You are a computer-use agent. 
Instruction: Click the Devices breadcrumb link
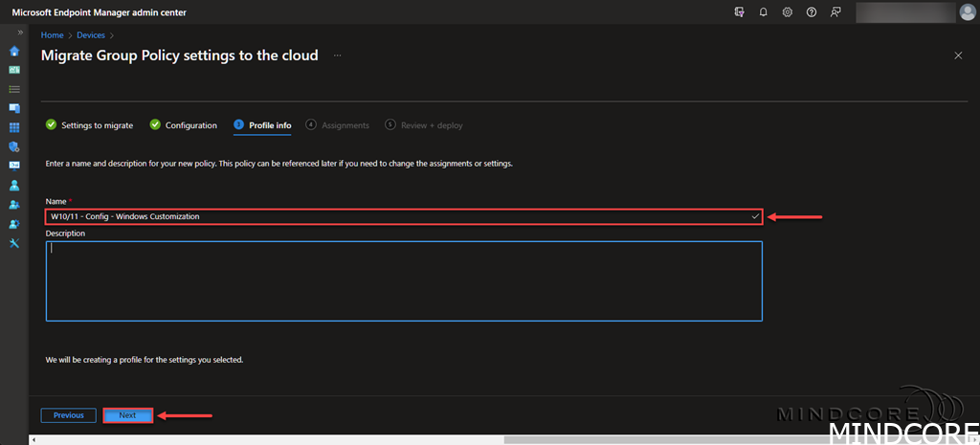point(91,35)
